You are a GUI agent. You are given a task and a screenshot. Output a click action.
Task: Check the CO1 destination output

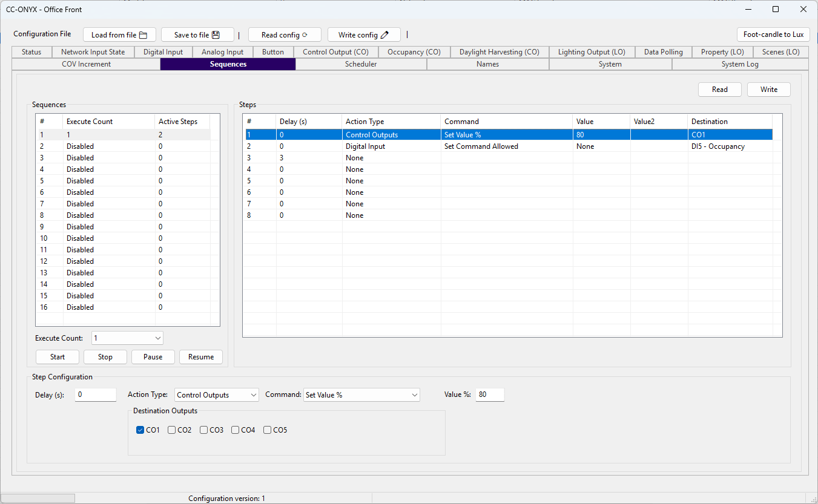pyautogui.click(x=140, y=430)
